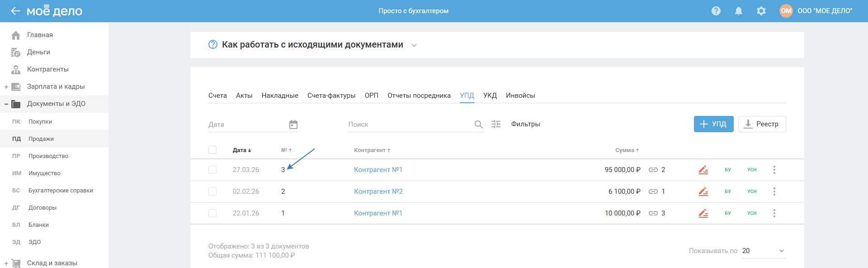Click the OM user avatar
This screenshot has height=268, width=868.
coord(786,11)
